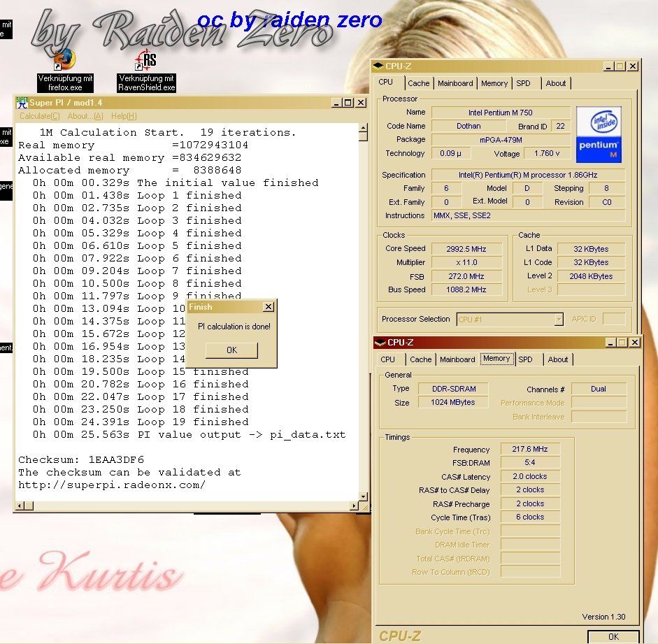The height and width of the screenshot is (644, 658).
Task: Minimize the lower CPU-Z window
Action: coord(610,343)
